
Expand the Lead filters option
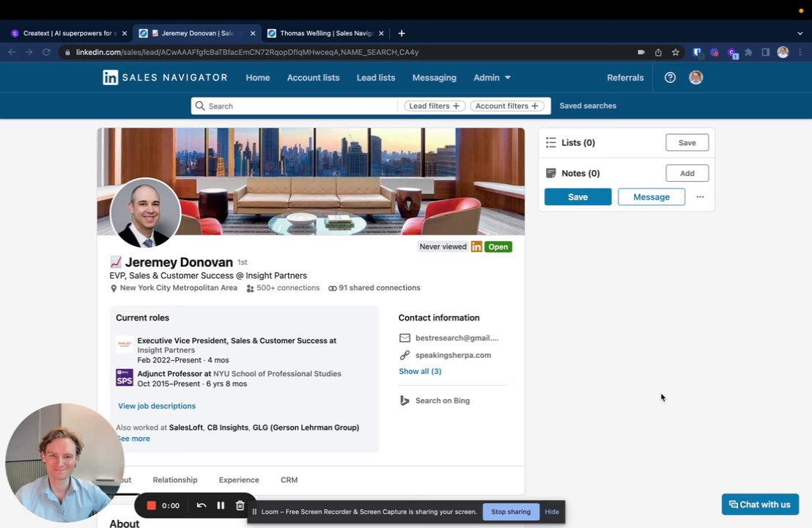(x=435, y=106)
